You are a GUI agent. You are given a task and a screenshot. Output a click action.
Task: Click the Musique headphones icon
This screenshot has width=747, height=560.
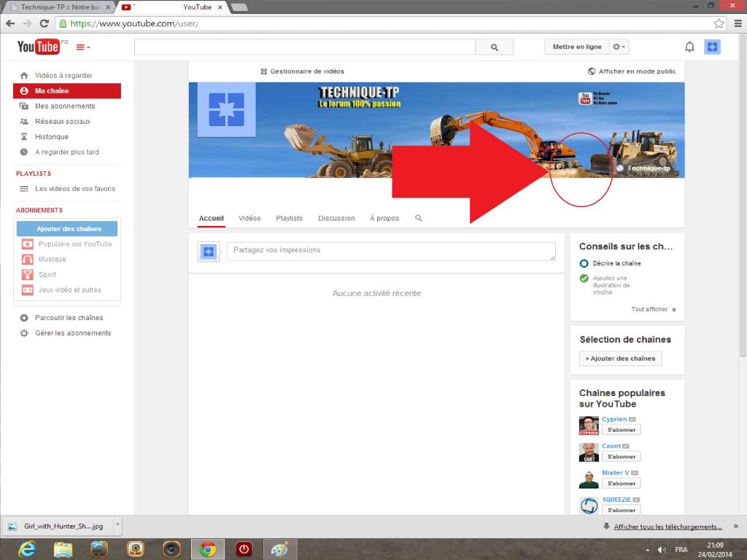pos(28,259)
